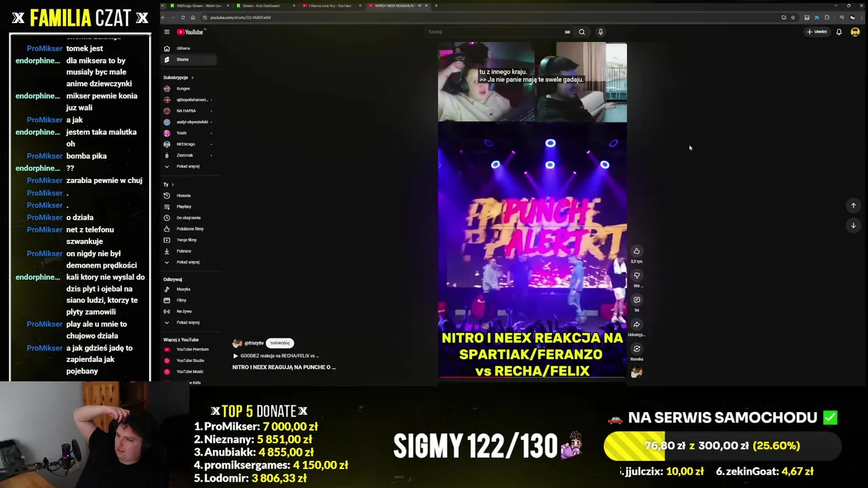Open the browser three-dot menu

click(862, 18)
